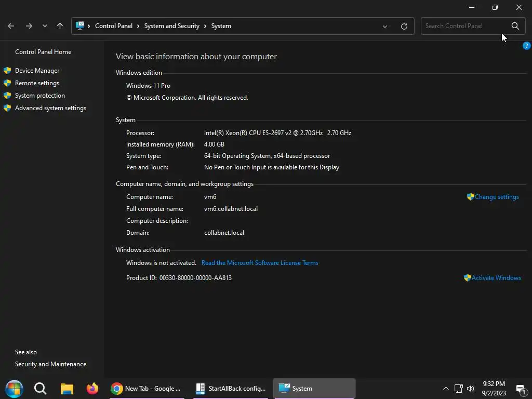Open Device Manager link
This screenshot has height=399, width=532.
[x=37, y=71]
